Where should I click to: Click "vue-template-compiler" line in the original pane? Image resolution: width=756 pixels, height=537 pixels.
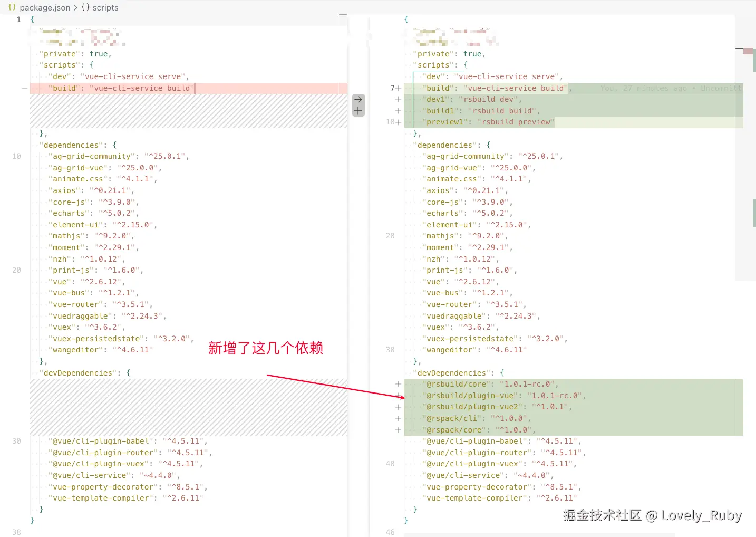click(x=125, y=498)
